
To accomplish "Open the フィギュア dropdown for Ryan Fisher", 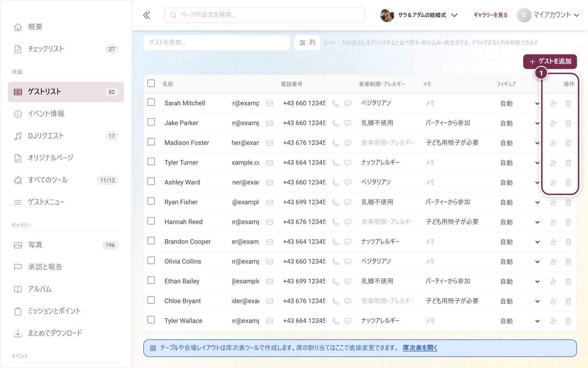I will [520, 202].
